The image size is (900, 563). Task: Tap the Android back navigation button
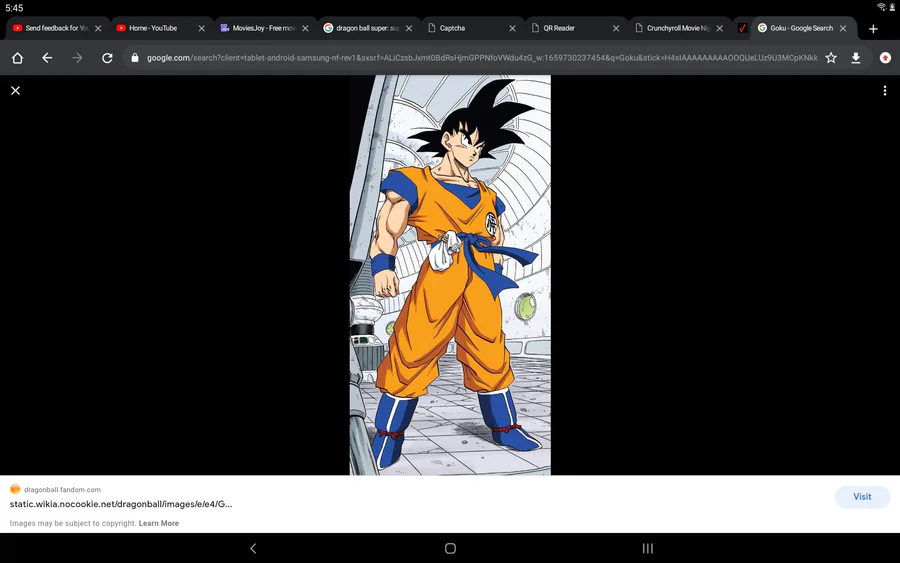(253, 549)
